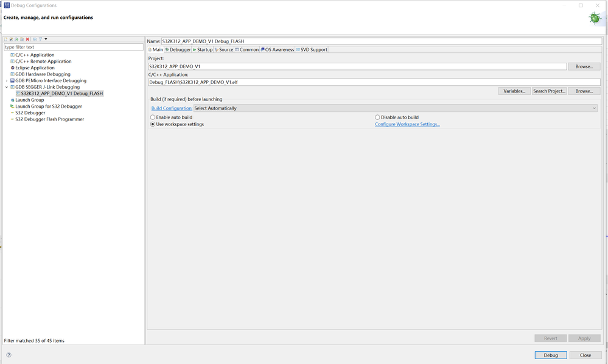Select S32K312_APP_DEMO_V1 Debug_FLASH configuration in tree
Image resolution: width=608 pixels, height=364 pixels.
pyautogui.click(x=60, y=93)
